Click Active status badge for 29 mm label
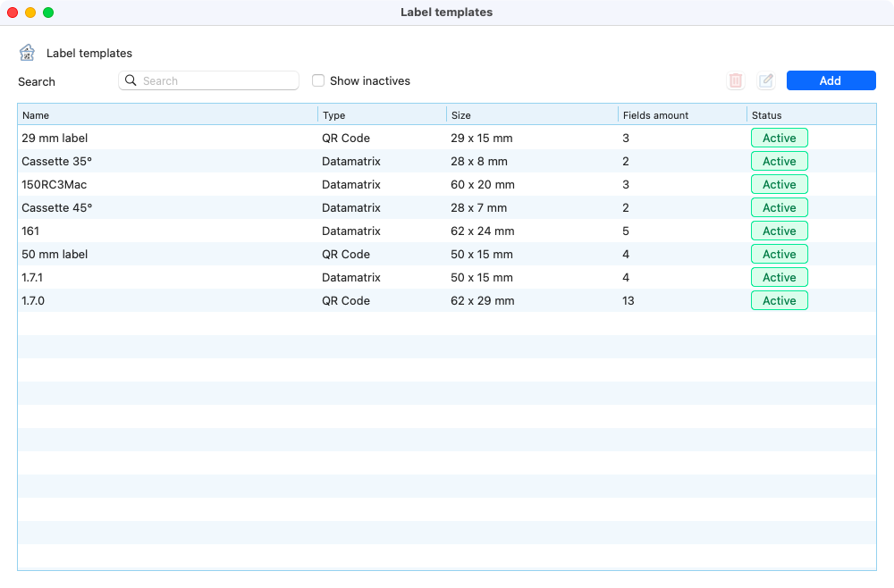Image resolution: width=894 pixels, height=588 pixels. 780,138
